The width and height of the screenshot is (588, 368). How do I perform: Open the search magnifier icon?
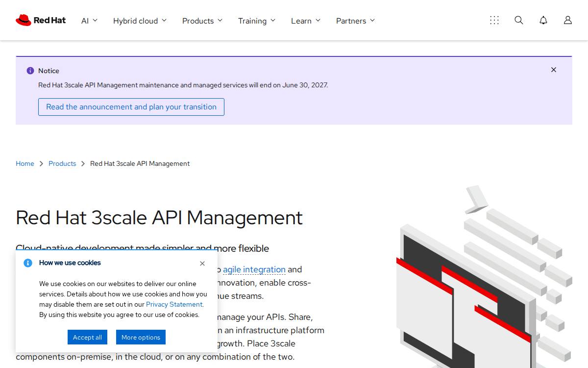[x=519, y=20]
